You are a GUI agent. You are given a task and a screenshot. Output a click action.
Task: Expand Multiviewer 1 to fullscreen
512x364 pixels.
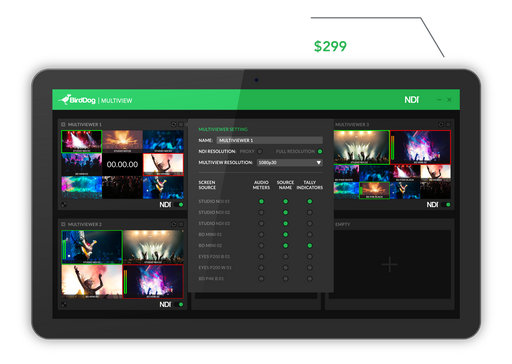point(64,204)
